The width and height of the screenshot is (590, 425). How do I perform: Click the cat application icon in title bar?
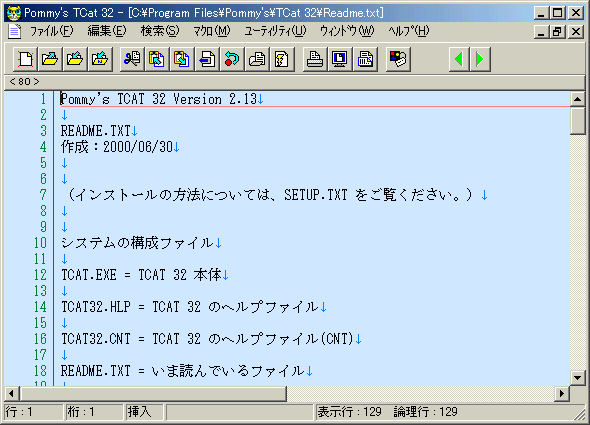coord(14,13)
